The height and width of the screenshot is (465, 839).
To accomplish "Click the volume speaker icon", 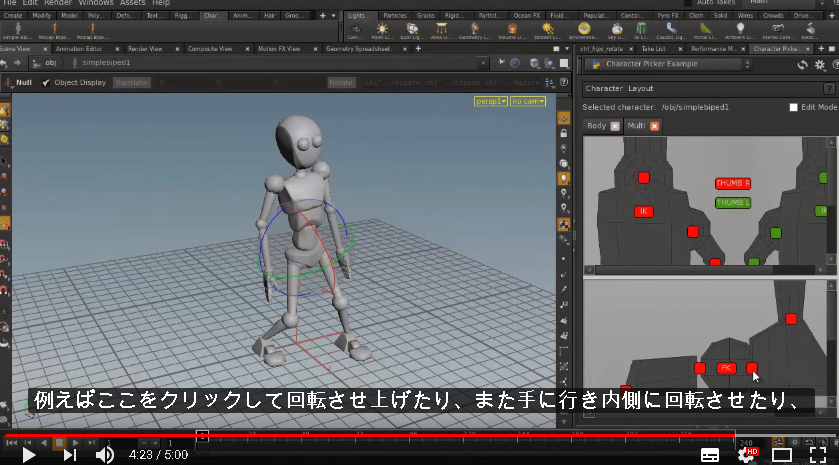I will [104, 455].
